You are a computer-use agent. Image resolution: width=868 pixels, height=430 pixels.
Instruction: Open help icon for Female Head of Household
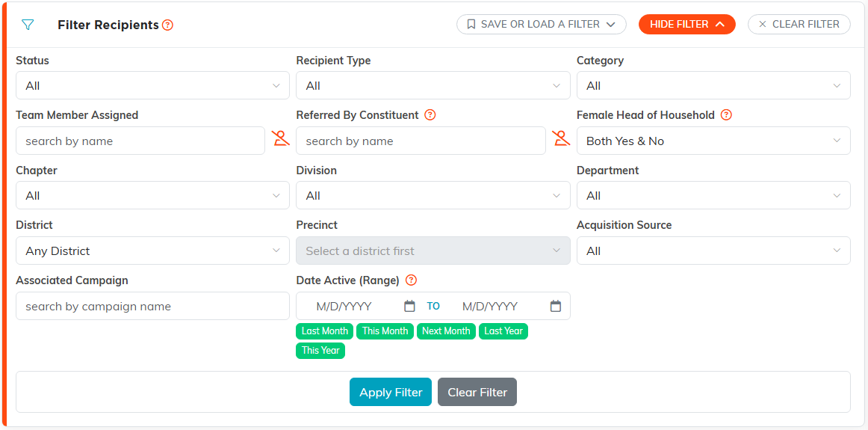(727, 115)
